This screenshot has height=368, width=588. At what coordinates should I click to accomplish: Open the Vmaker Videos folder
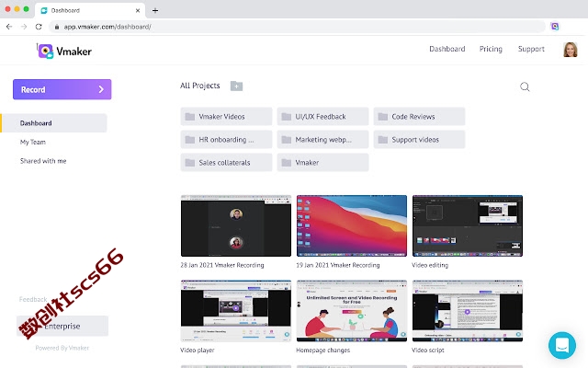pyautogui.click(x=226, y=117)
